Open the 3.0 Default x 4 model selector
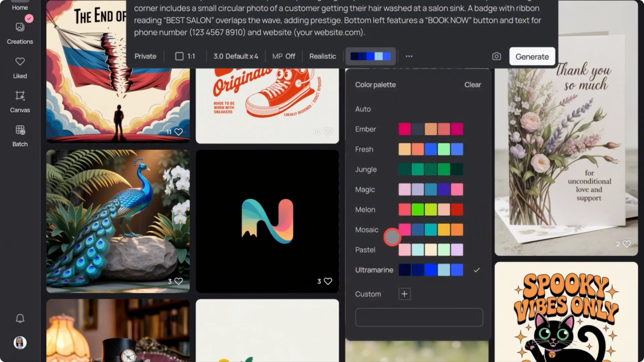 coord(236,56)
